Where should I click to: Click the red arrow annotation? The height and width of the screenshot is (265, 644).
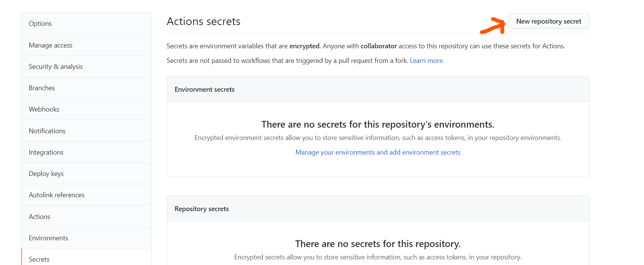click(494, 26)
